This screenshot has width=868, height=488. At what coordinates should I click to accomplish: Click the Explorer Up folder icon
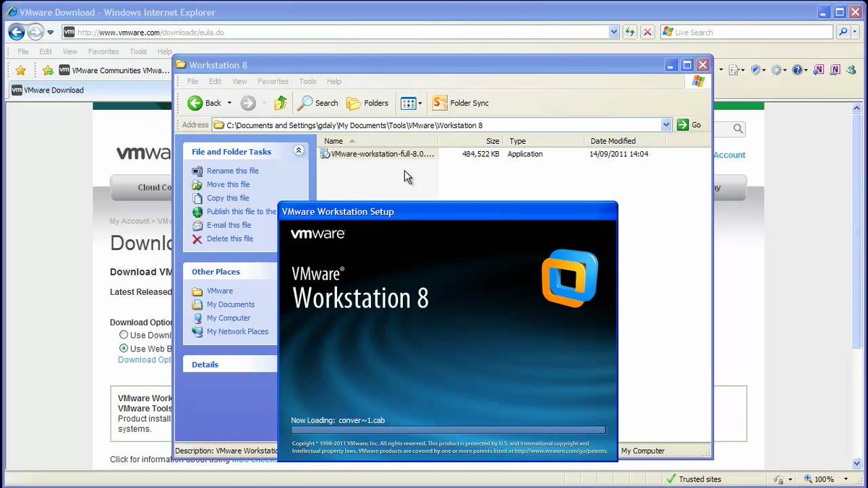pyautogui.click(x=281, y=103)
